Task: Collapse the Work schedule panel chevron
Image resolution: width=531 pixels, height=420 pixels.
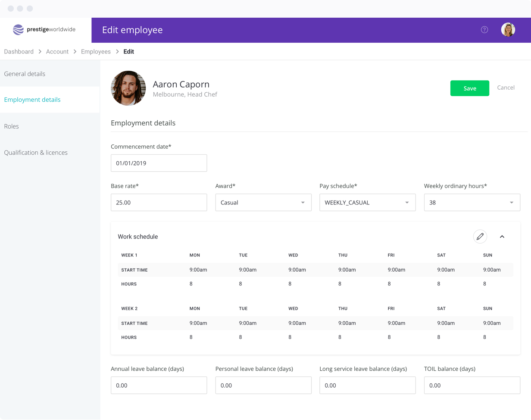Action: [x=502, y=237]
